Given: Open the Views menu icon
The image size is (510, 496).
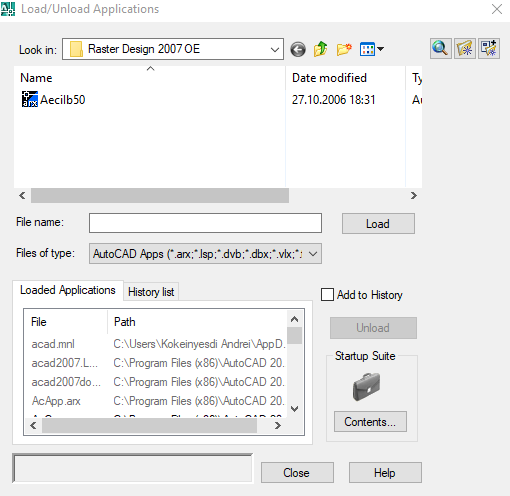Looking at the screenshot, I should pos(371,49).
